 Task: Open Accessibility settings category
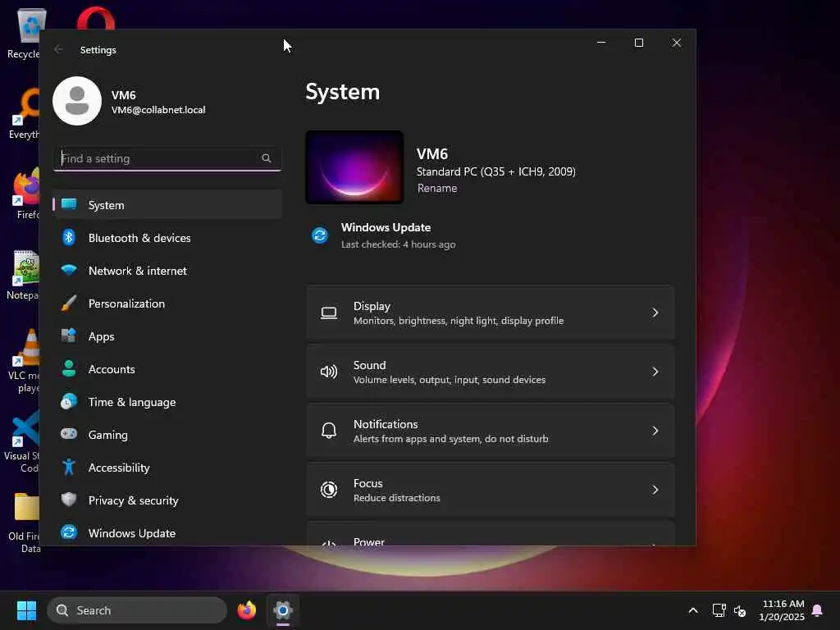[x=167, y=467]
